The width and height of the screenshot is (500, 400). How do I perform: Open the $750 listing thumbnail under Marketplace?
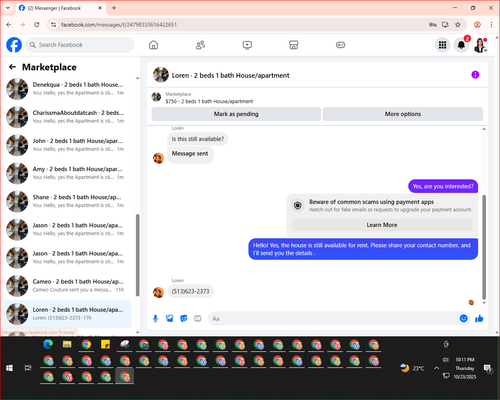tap(156, 97)
